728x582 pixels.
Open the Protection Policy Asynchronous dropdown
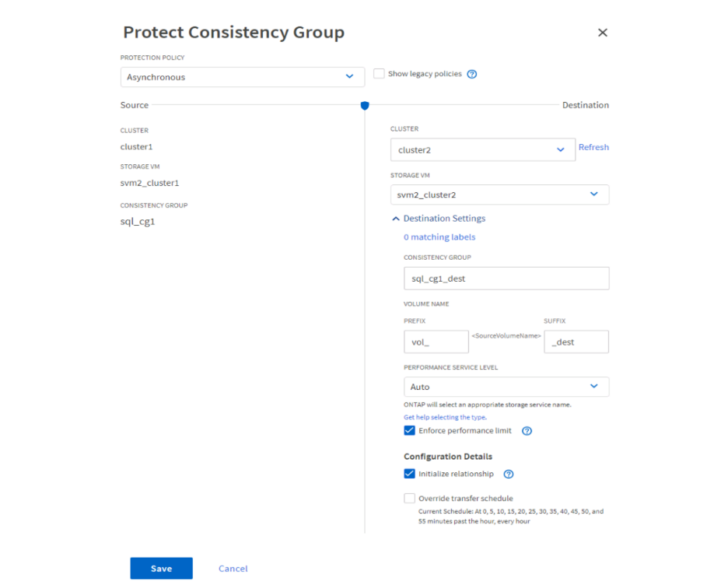point(242,77)
